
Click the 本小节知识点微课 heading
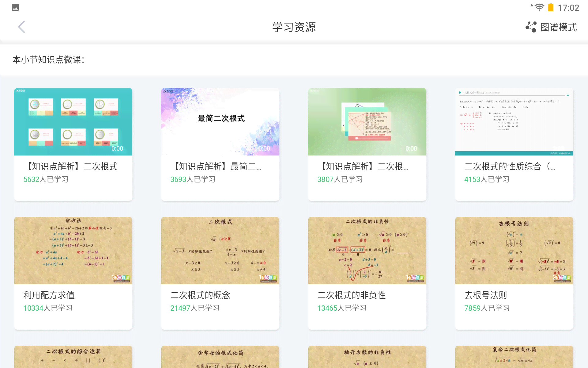coord(48,59)
